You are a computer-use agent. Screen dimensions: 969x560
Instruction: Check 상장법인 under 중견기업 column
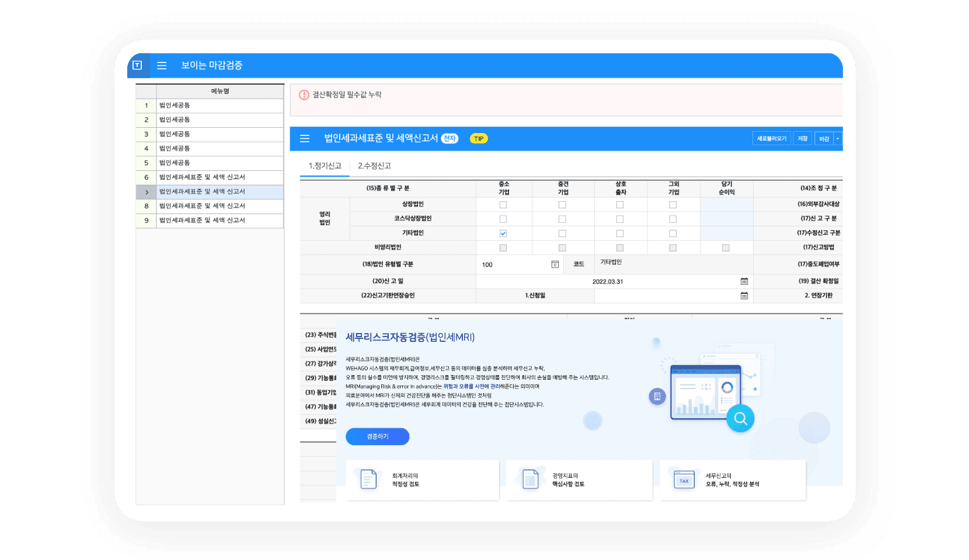(562, 205)
